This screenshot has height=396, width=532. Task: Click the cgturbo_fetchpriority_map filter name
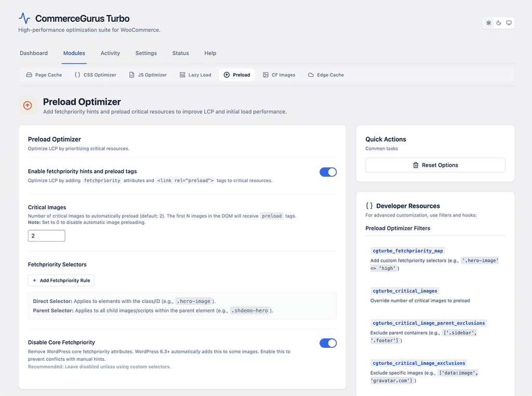coord(407,251)
